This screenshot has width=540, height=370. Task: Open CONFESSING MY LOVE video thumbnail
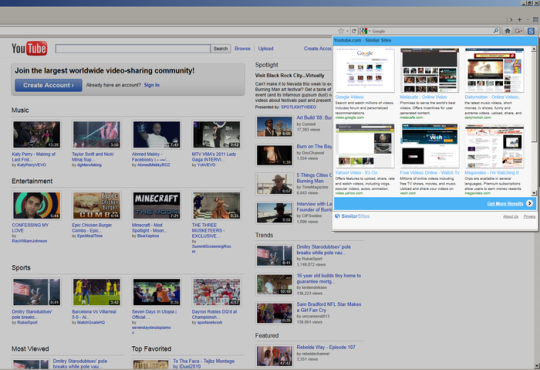click(x=37, y=205)
